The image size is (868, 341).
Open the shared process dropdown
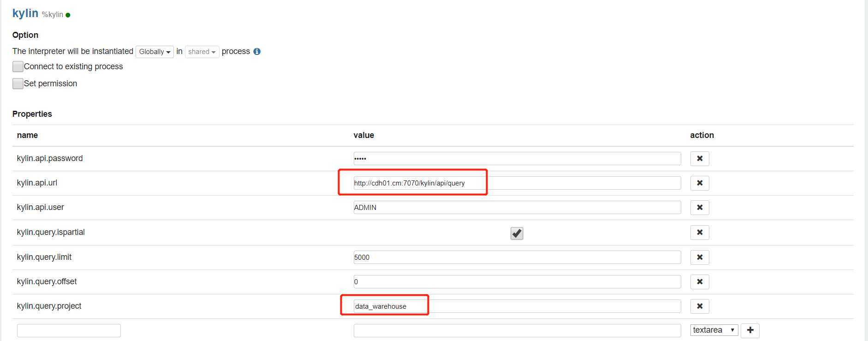tap(202, 52)
